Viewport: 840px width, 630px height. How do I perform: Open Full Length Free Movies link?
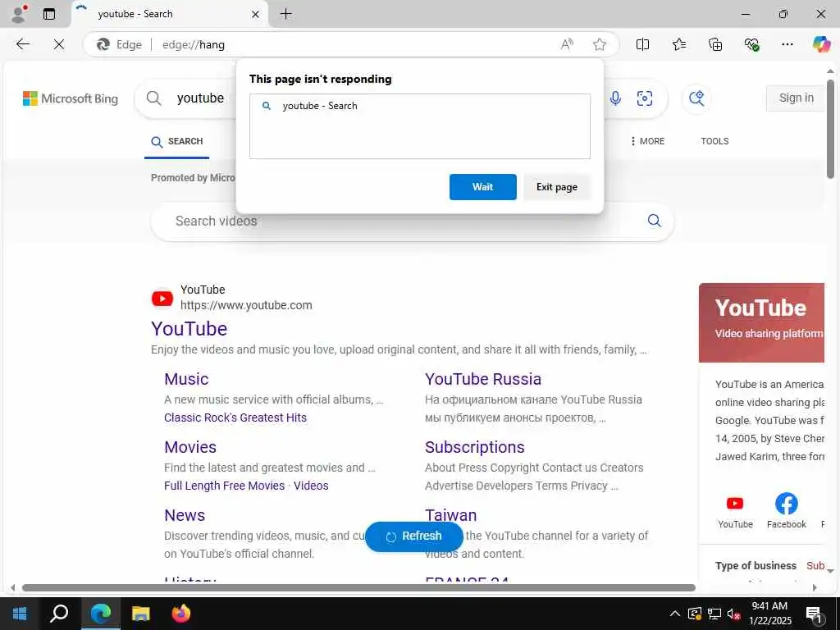(225, 486)
